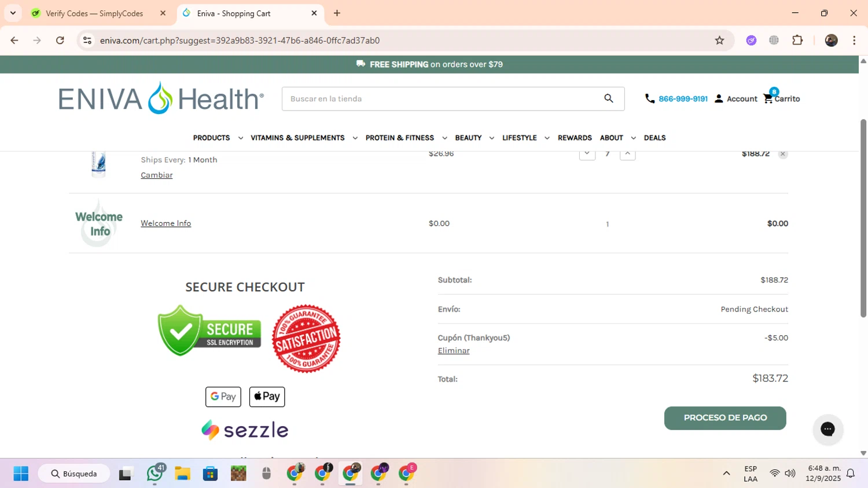Click the globe extension icon in toolbar

click(x=774, y=41)
